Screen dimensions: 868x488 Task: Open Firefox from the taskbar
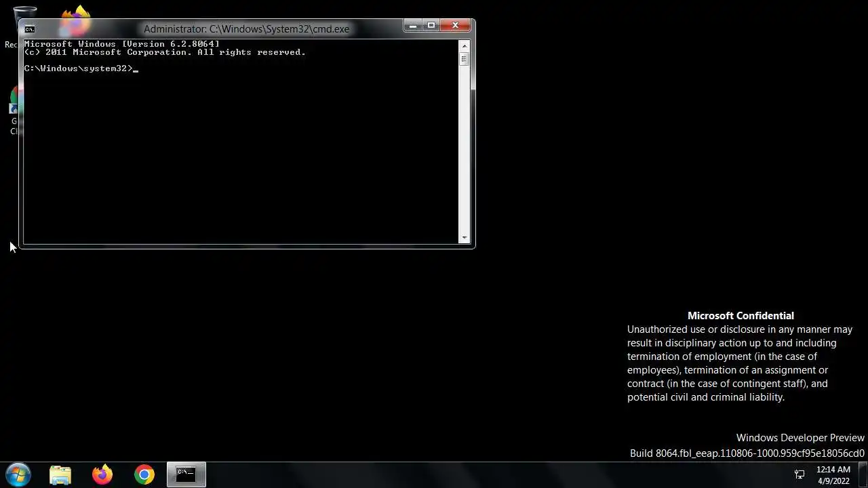[102, 474]
